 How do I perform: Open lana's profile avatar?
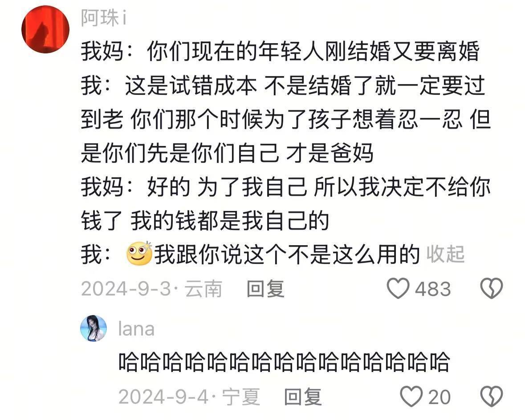[x=94, y=328]
